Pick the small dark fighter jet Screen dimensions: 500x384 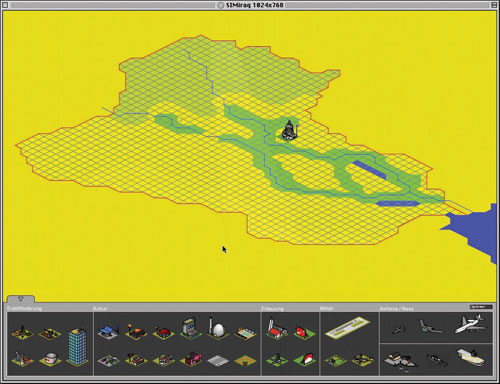coord(398,329)
